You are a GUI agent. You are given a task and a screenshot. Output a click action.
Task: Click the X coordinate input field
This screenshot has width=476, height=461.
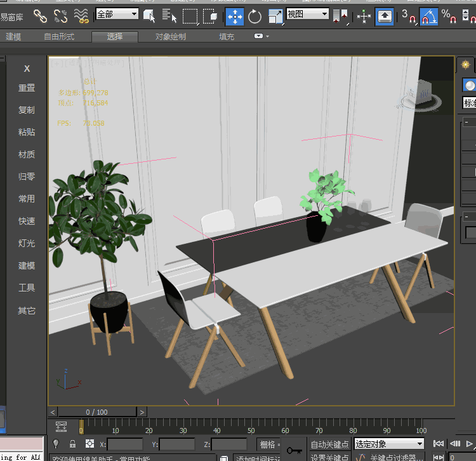[x=125, y=444]
